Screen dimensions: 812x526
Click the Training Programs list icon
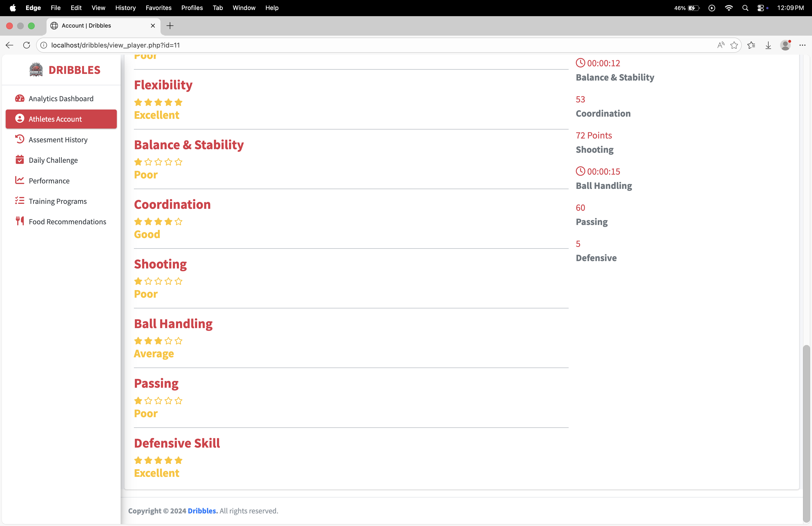[x=20, y=201]
